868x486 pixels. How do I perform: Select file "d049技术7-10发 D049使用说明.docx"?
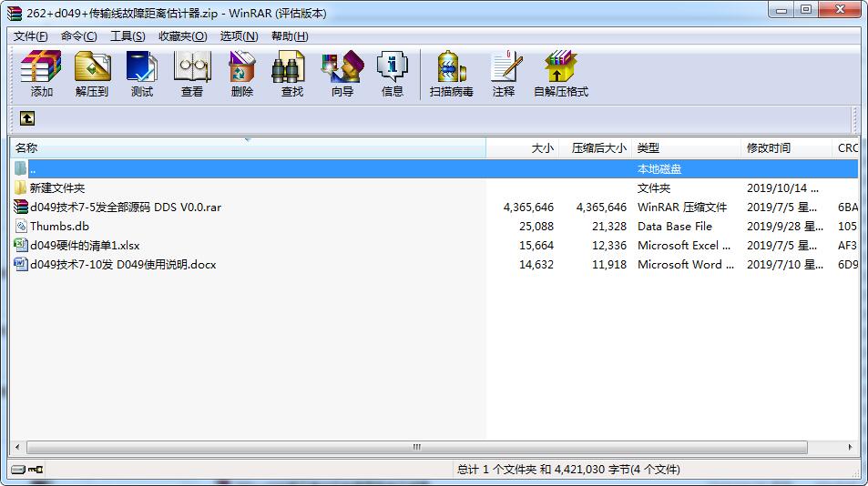click(x=123, y=264)
